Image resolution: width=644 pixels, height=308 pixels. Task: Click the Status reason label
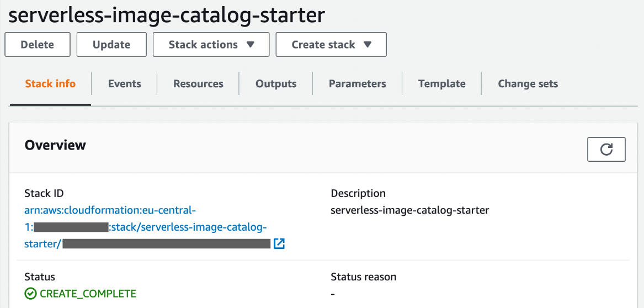(363, 277)
